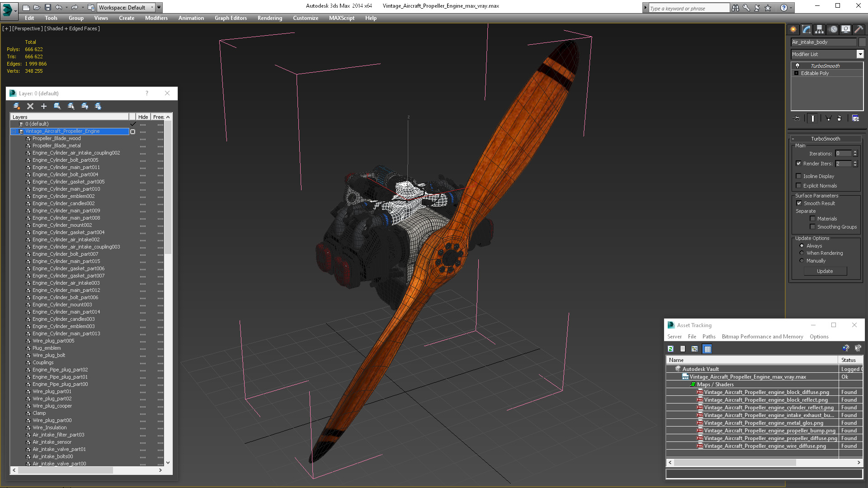868x488 pixels.
Task: Open the Modifiers menu
Action: (x=156, y=18)
